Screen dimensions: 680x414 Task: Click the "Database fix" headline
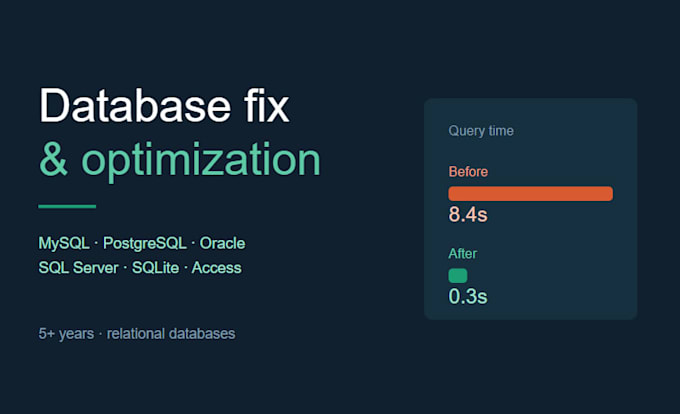[x=164, y=106]
